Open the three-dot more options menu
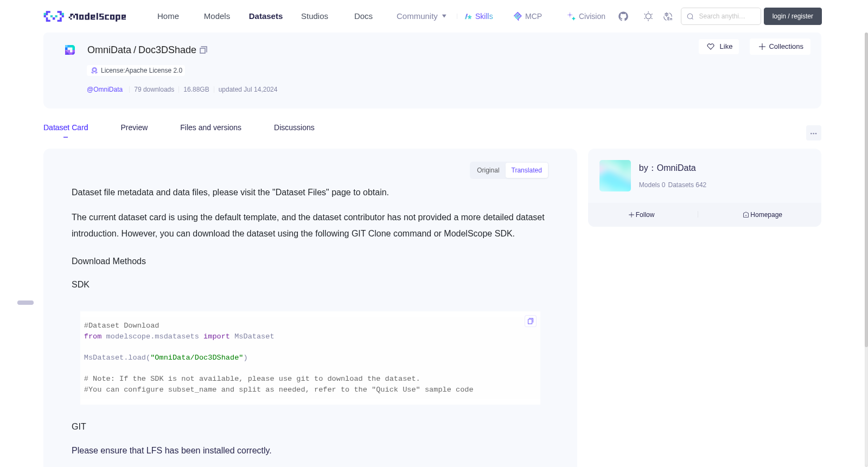 pyautogui.click(x=814, y=133)
